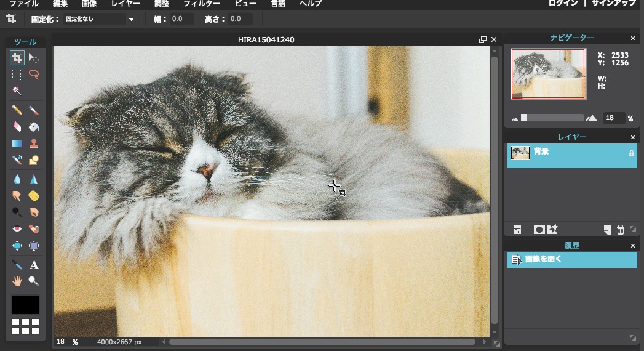Open the フィルター menu
The height and width of the screenshot is (351, 644).
coord(202,4)
